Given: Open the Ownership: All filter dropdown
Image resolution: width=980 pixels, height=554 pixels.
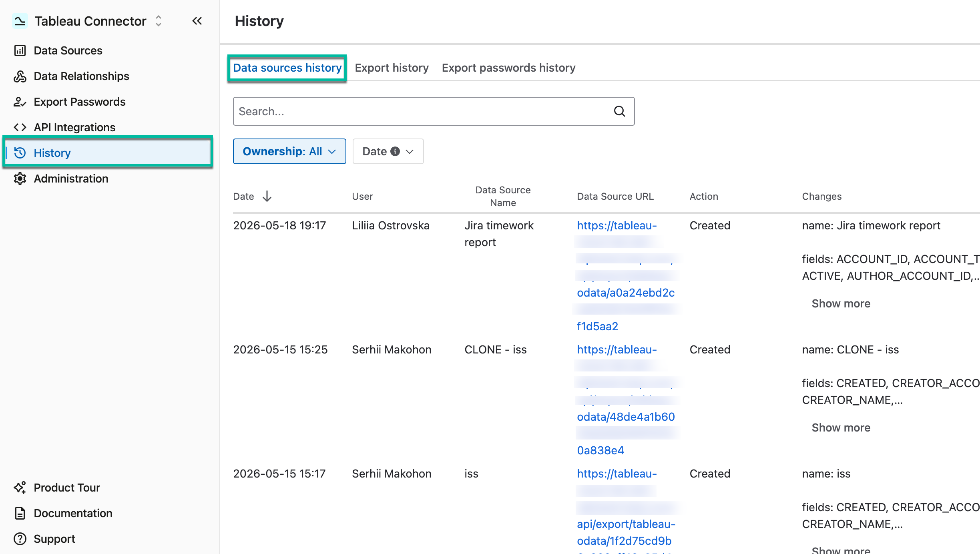Looking at the screenshot, I should click(289, 151).
